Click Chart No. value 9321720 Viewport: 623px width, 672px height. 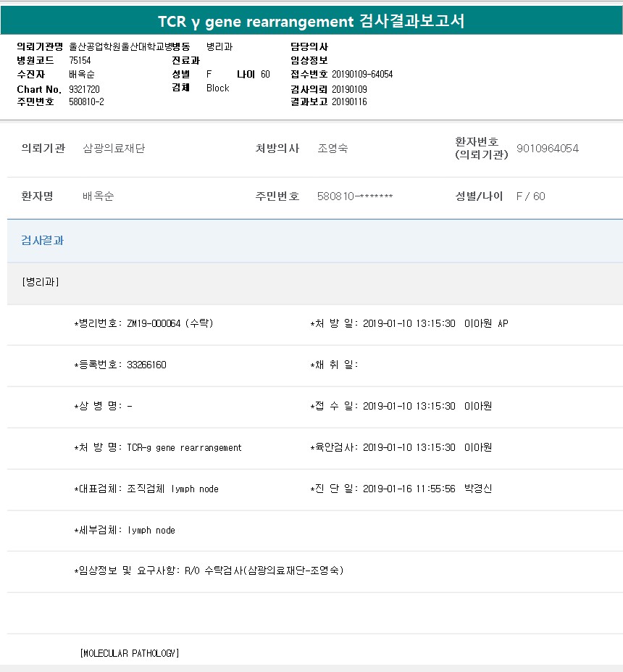(x=84, y=89)
